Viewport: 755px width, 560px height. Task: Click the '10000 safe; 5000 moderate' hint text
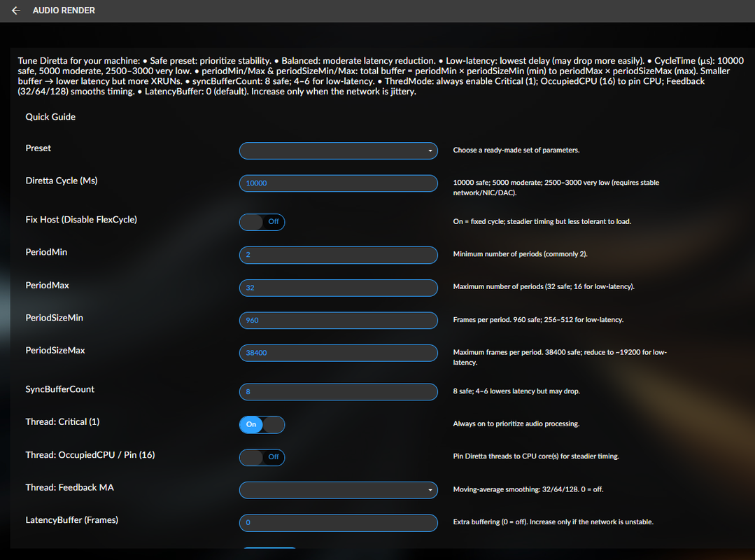(x=556, y=188)
